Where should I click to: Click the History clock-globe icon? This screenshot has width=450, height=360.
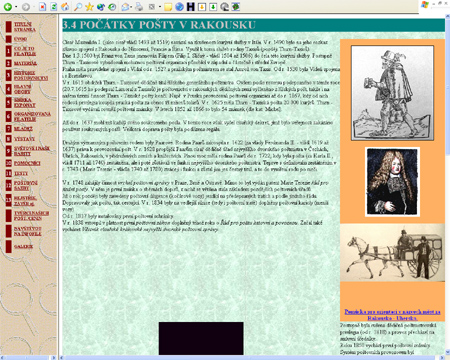click(112, 7)
